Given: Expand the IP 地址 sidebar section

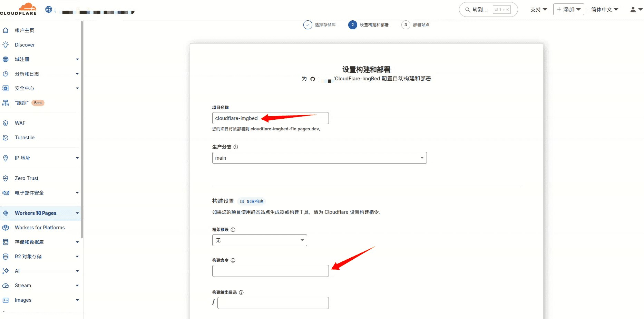Looking at the screenshot, I should tap(77, 158).
